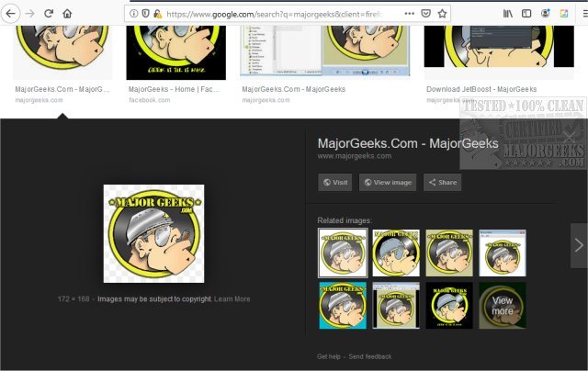Open the www.majorgeeks.com source link

pyautogui.click(x=355, y=156)
